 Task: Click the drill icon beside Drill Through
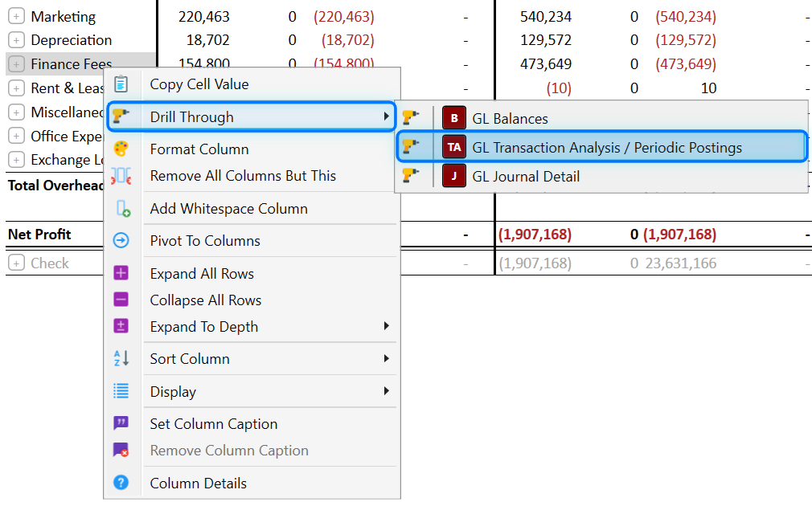point(121,116)
